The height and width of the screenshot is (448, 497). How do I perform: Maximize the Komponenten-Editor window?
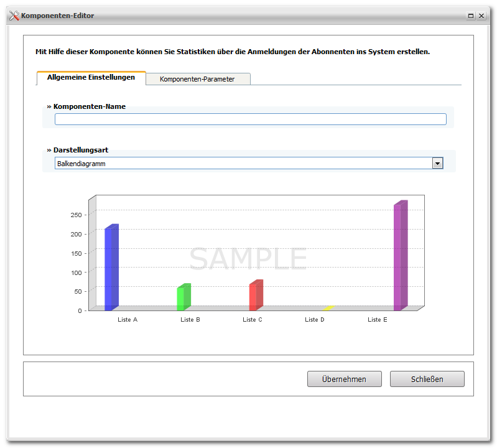pyautogui.click(x=471, y=16)
